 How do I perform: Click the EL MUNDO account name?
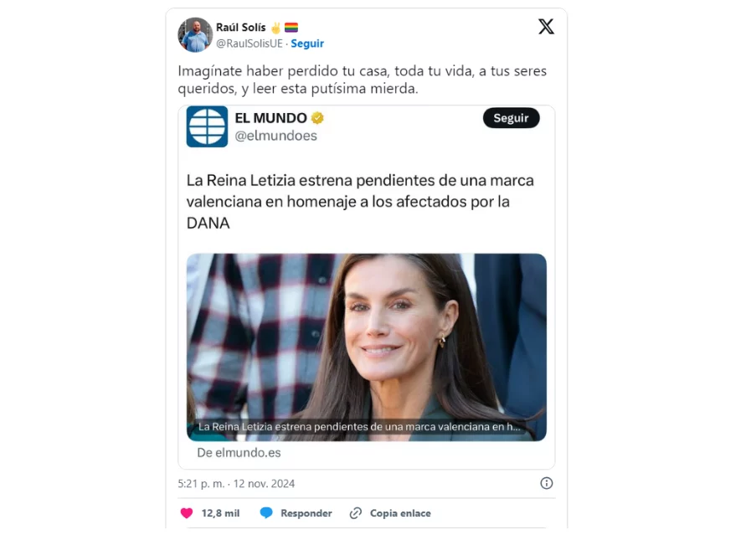[x=270, y=118]
